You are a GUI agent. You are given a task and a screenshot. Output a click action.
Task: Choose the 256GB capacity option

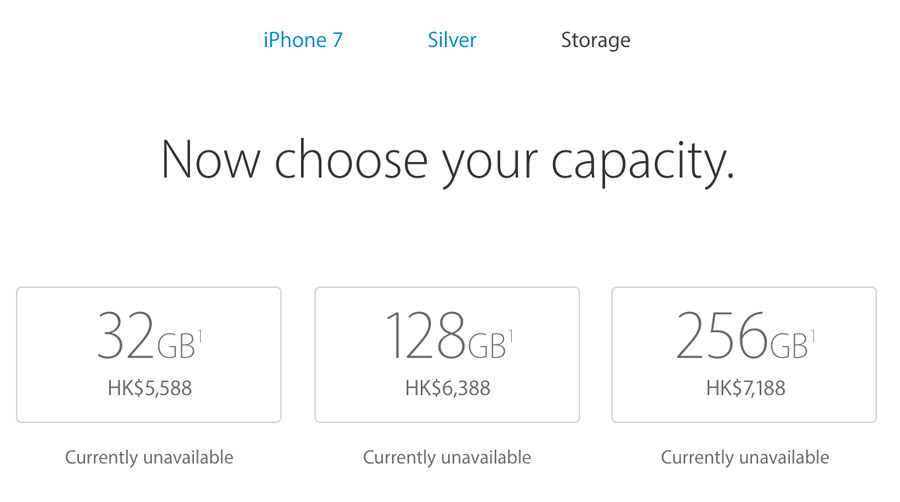tap(744, 354)
